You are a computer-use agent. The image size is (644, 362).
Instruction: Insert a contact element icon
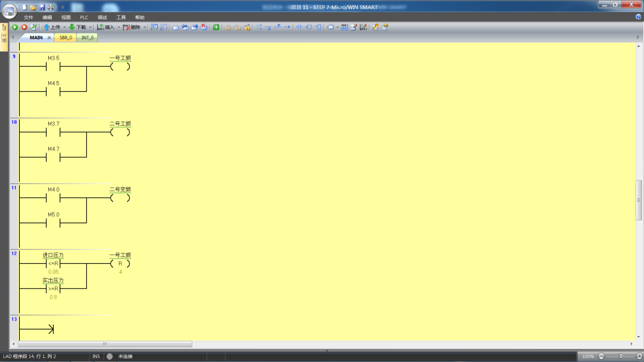[299, 27]
